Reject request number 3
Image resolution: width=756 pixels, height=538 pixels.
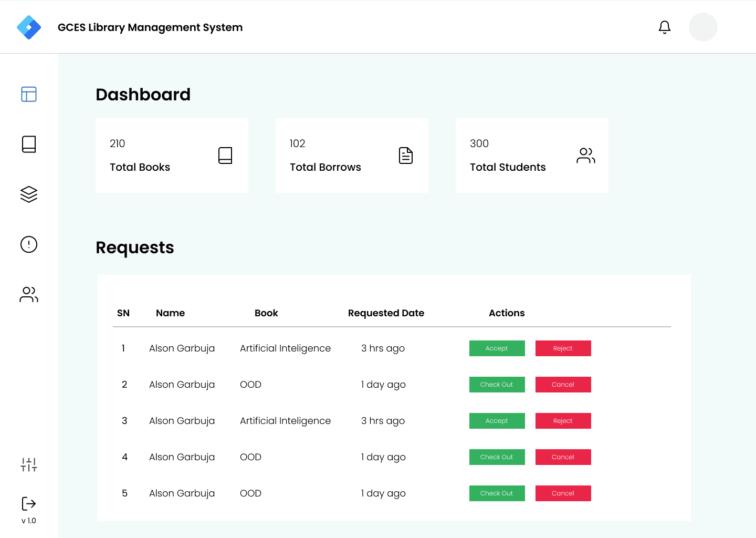(563, 420)
